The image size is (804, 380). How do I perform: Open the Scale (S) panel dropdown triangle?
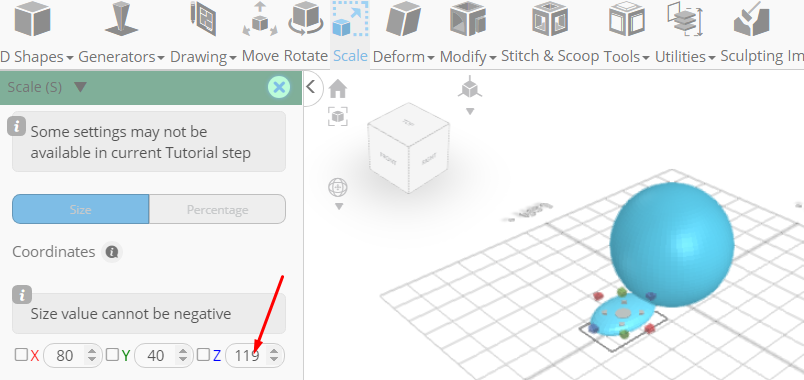coord(80,87)
